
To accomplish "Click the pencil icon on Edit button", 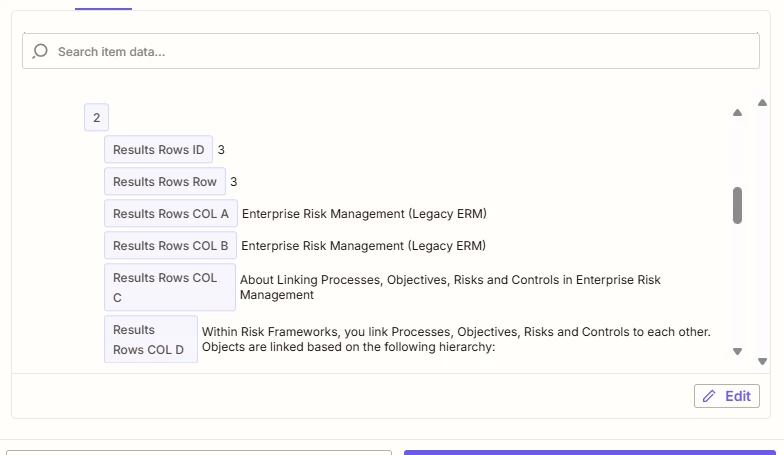I will (x=708, y=396).
